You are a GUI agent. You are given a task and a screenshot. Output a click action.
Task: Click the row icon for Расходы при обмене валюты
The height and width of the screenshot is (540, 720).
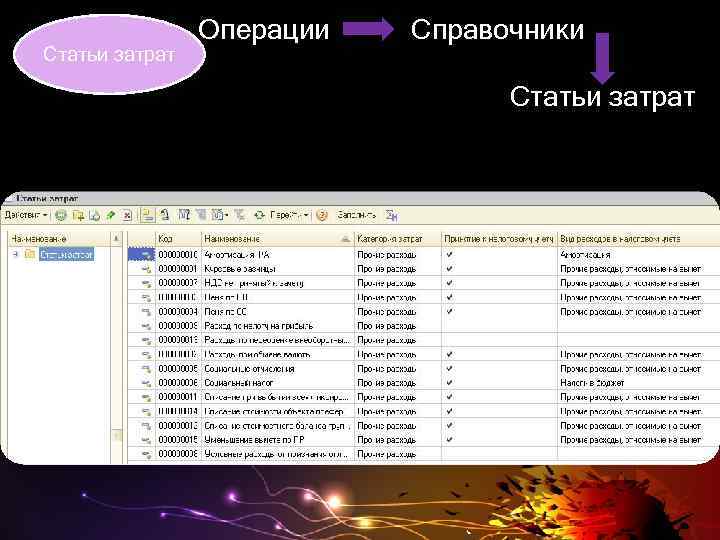click(146, 354)
